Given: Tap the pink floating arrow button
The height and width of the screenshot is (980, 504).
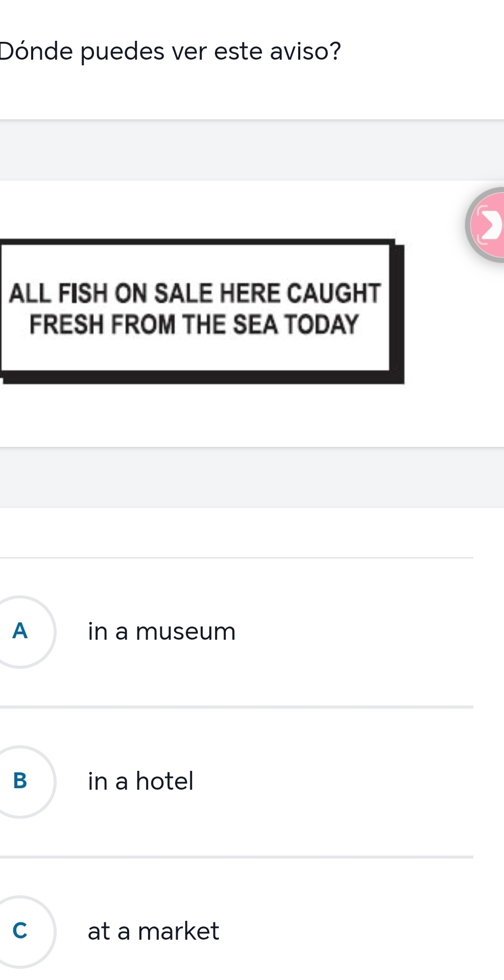Looking at the screenshot, I should pos(487,225).
